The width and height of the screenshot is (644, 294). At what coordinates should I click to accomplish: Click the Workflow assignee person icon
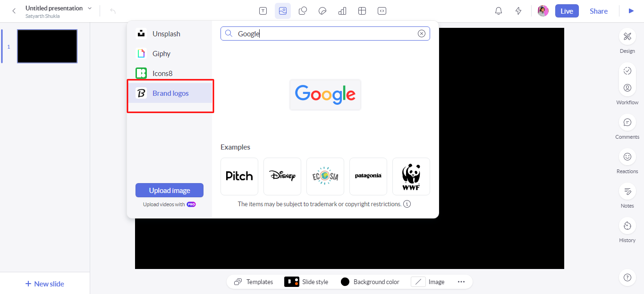627,88
